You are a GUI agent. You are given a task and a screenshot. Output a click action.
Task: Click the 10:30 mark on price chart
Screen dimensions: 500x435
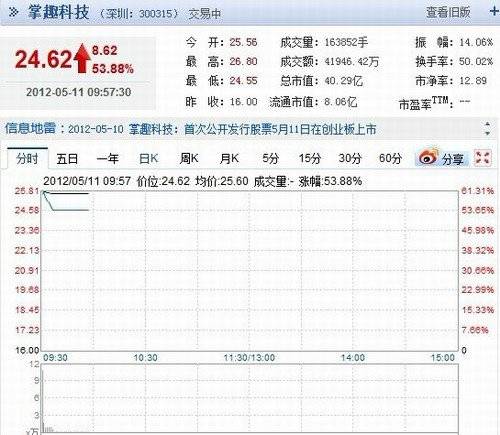(x=145, y=358)
